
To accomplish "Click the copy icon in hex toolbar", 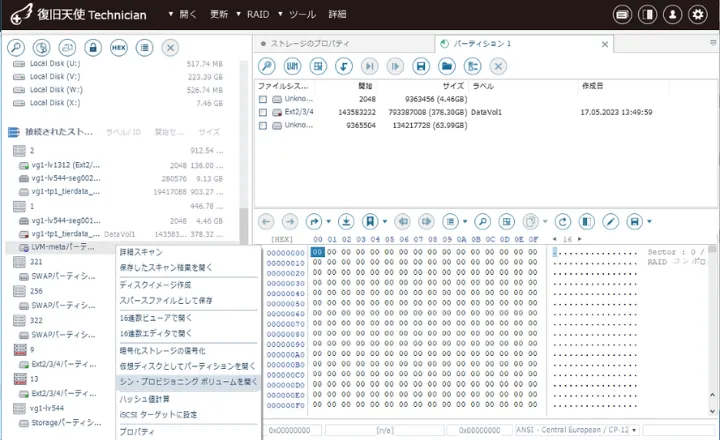I will (x=530, y=222).
